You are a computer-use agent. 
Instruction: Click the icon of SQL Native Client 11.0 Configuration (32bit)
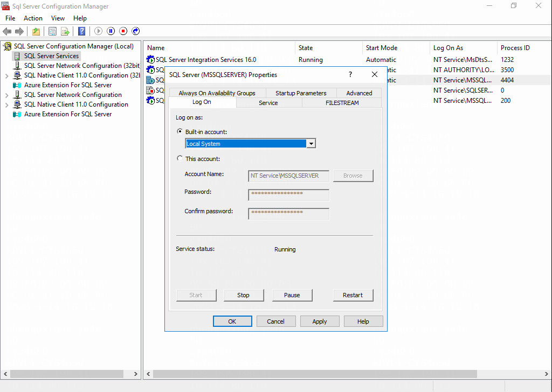(17, 75)
